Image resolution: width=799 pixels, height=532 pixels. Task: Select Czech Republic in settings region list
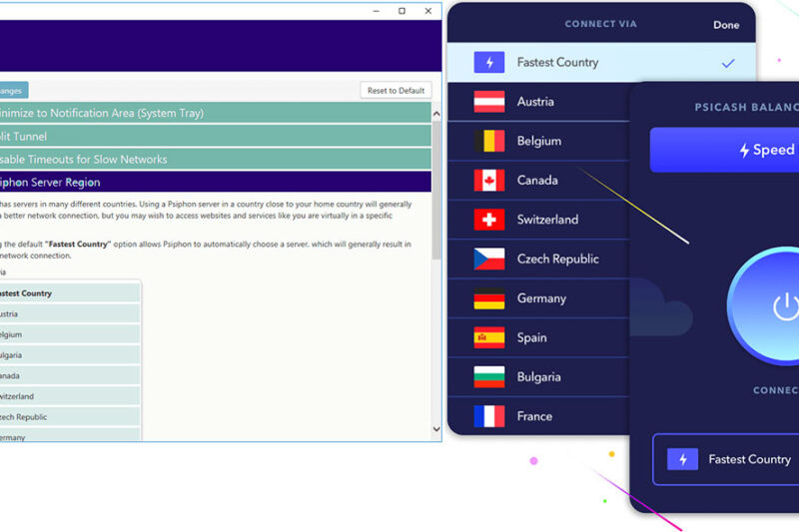pos(70,417)
